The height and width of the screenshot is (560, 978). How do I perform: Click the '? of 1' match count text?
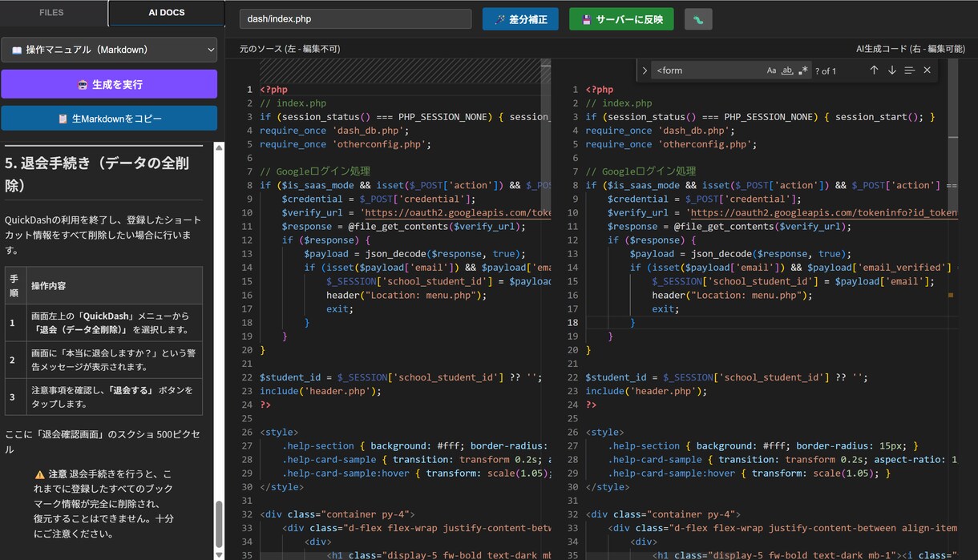[826, 71]
